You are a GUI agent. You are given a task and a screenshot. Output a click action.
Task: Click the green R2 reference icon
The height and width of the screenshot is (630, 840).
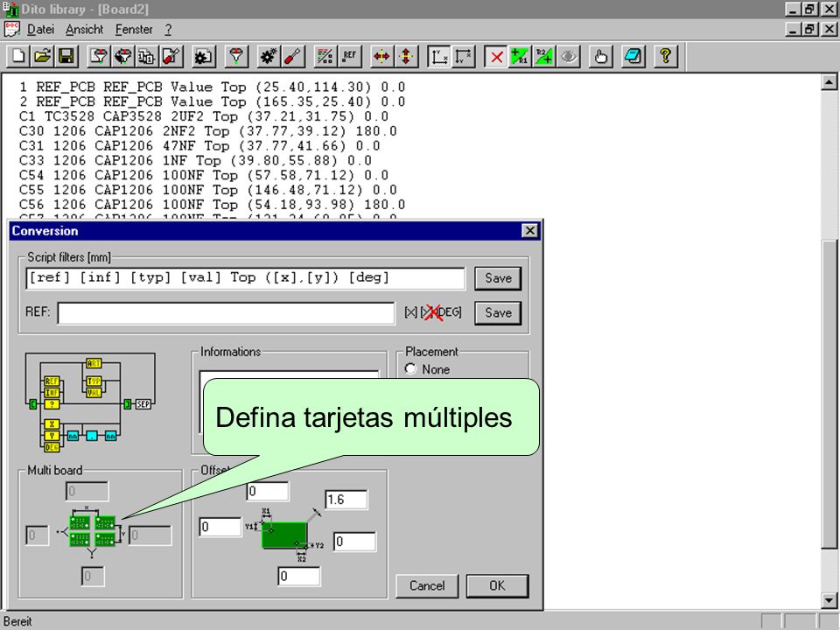(x=543, y=56)
